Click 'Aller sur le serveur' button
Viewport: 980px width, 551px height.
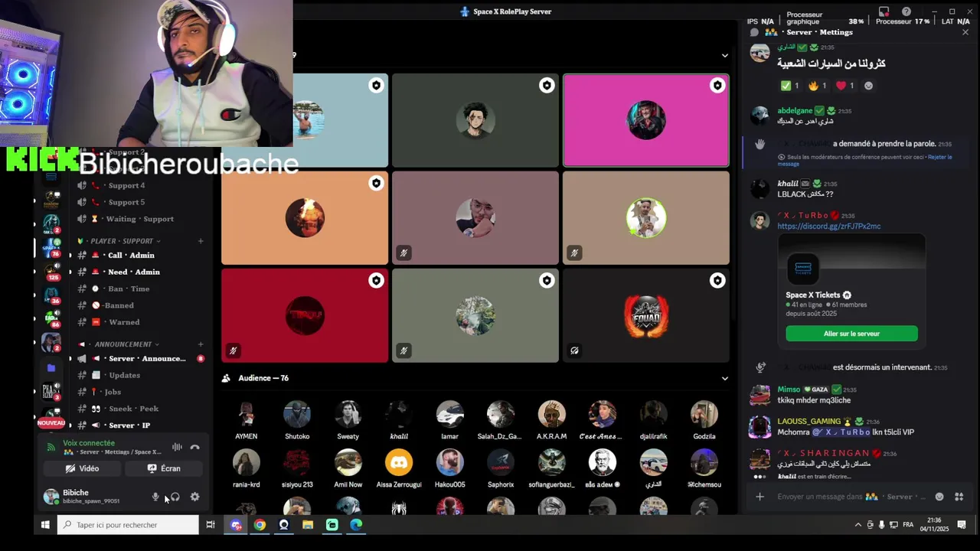pyautogui.click(x=851, y=334)
